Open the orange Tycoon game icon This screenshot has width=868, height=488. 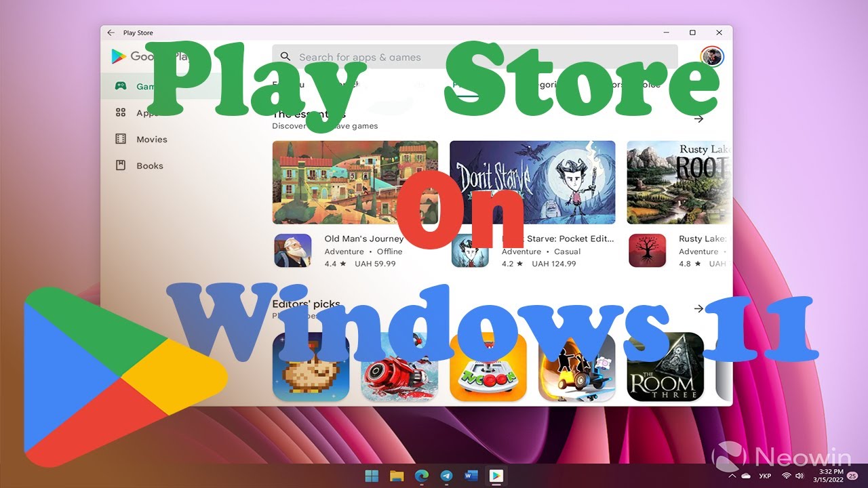coord(488,367)
